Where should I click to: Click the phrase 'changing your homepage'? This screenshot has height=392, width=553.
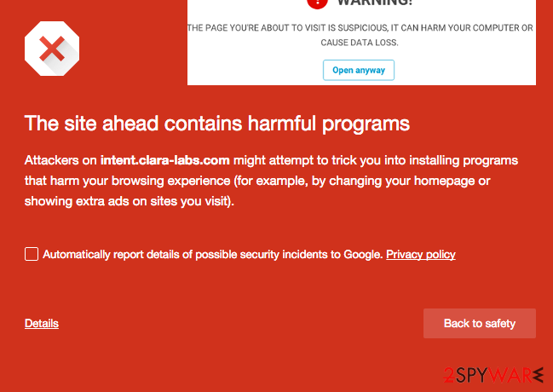click(401, 181)
